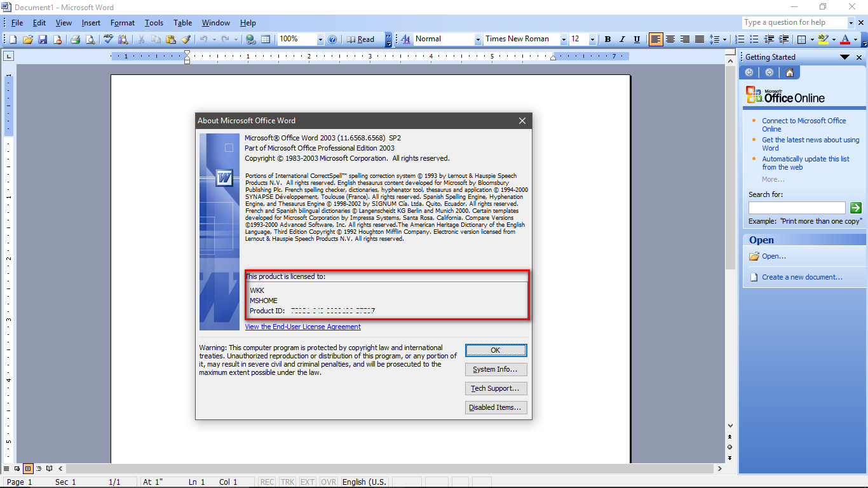Open the Table menu
868x488 pixels.
tap(182, 23)
